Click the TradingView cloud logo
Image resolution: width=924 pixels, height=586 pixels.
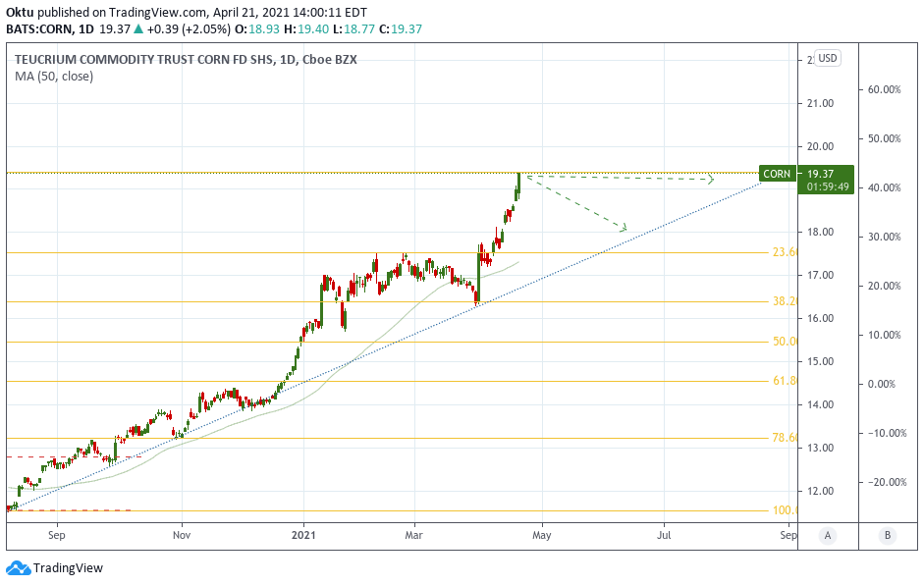20,567
